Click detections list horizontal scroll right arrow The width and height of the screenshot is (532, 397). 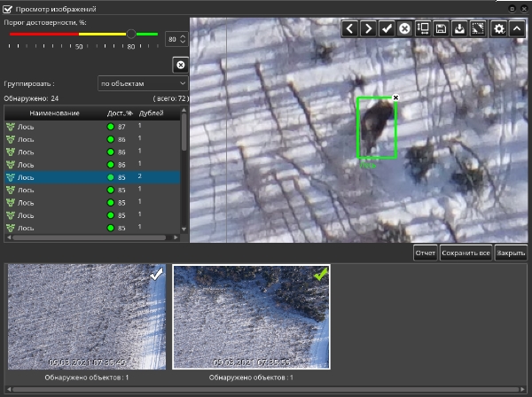(176, 237)
